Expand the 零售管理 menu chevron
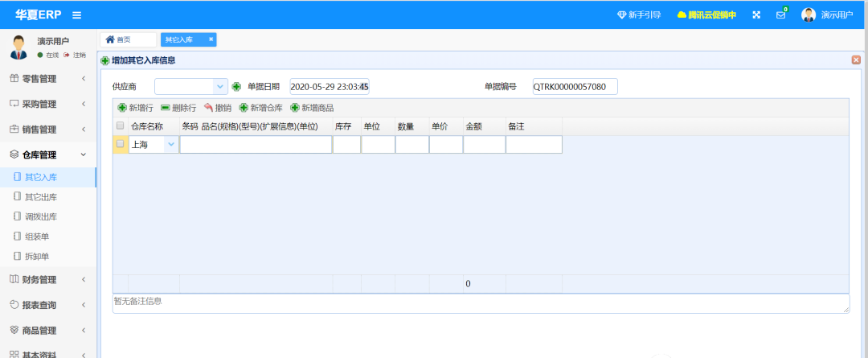 pos(84,79)
